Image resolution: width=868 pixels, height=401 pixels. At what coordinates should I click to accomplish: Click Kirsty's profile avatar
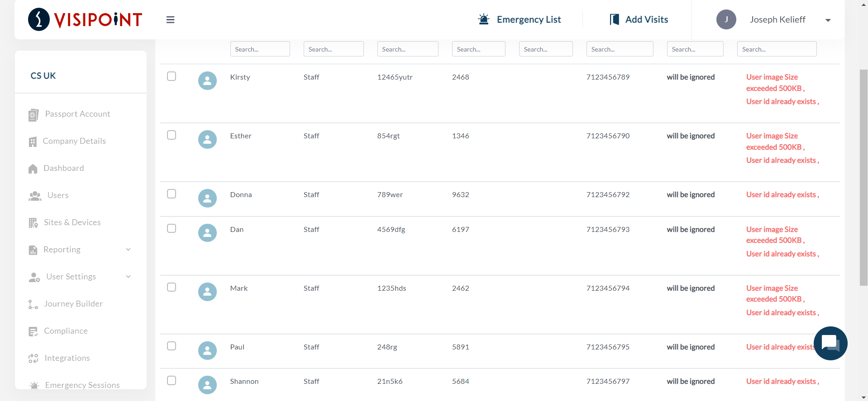[x=207, y=80]
